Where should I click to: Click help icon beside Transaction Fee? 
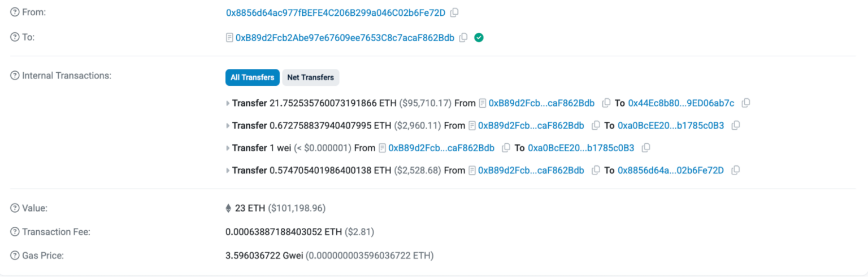coord(15,232)
